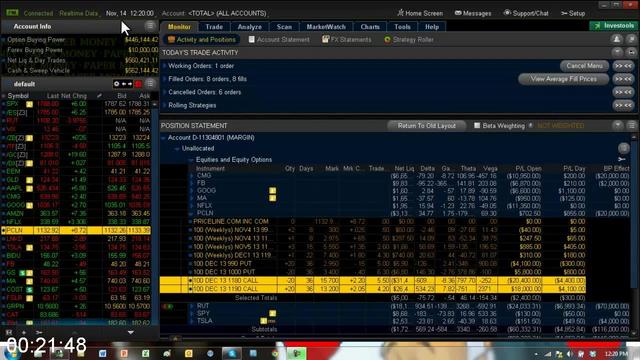This screenshot has width=640, height=360.
Task: Click the Option Buying Power value
Action: [141, 40]
